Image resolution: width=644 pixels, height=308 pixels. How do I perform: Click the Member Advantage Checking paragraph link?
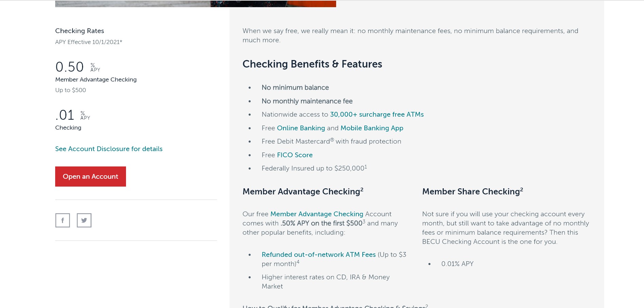coord(317,214)
